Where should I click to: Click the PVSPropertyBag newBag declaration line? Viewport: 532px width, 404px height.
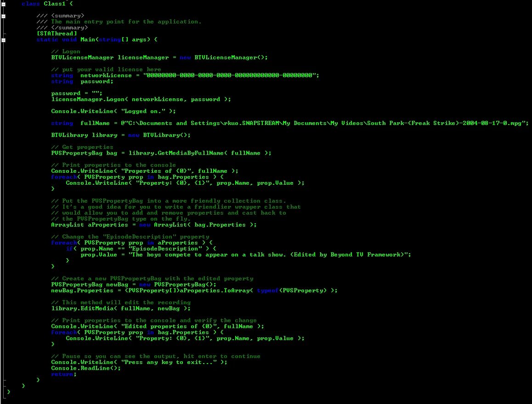tap(134, 285)
